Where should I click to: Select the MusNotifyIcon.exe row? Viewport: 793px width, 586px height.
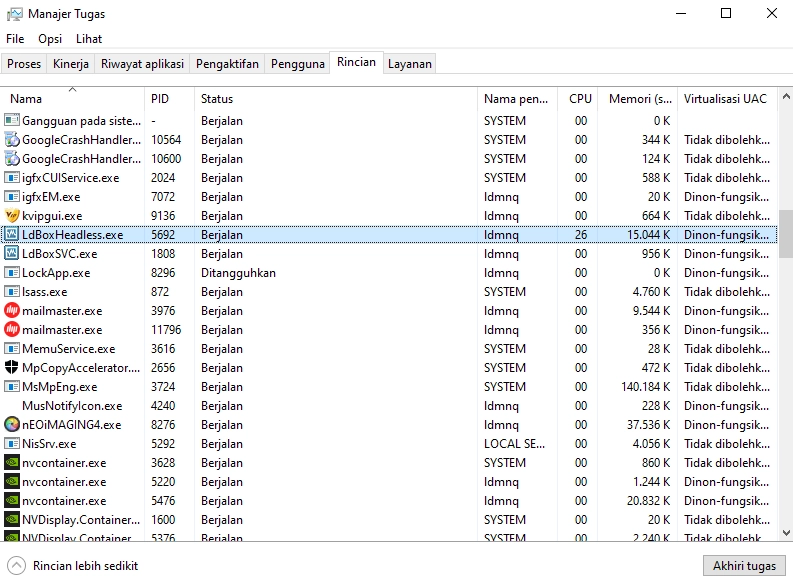pyautogui.click(x=389, y=406)
